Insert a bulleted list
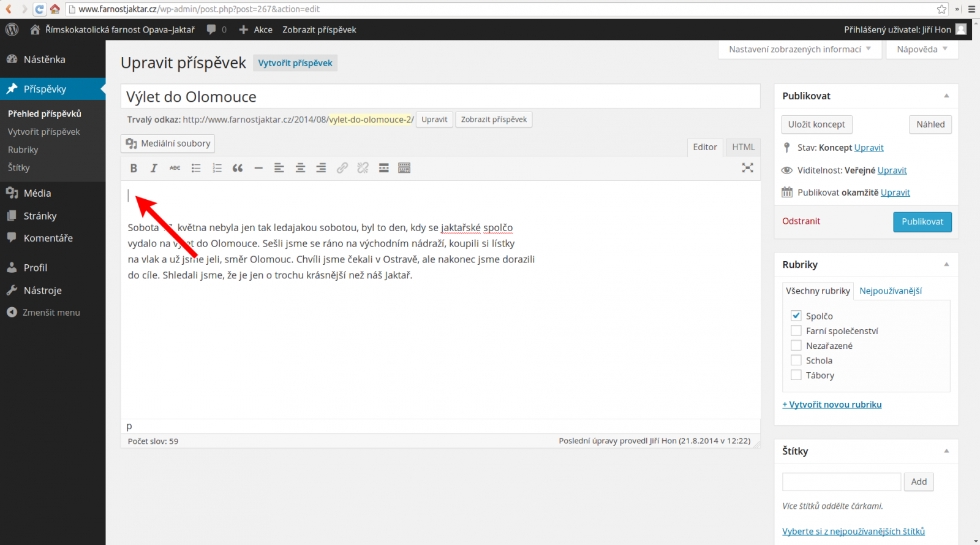 196,168
